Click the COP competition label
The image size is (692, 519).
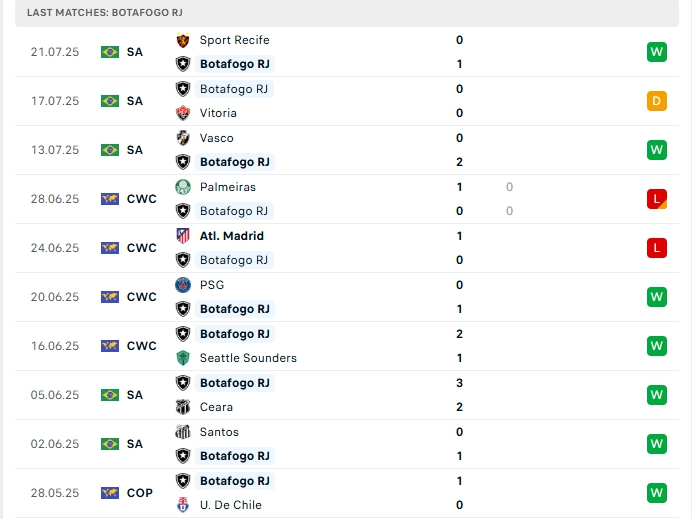(x=141, y=493)
